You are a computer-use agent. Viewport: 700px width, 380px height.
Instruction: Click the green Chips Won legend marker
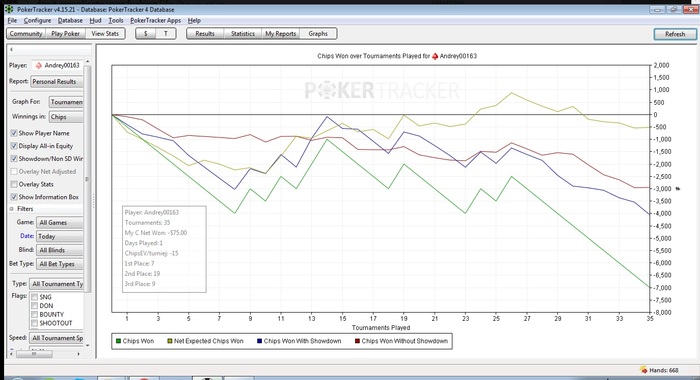[118, 341]
